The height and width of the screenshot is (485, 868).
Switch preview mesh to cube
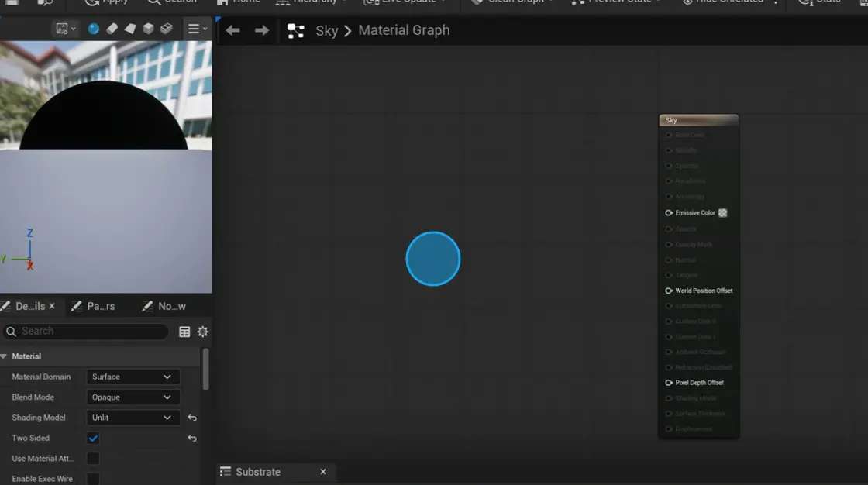(147, 29)
